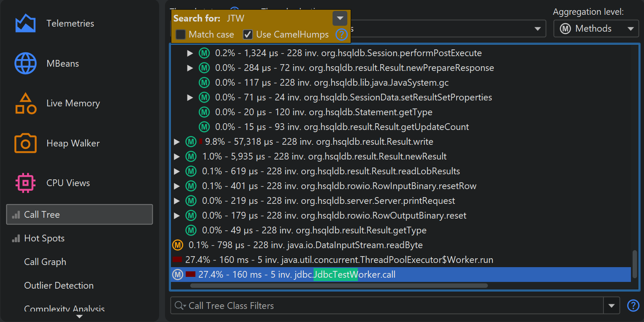Click method icon of DataInputStream.readByte row
644x322 pixels.
[x=178, y=245]
